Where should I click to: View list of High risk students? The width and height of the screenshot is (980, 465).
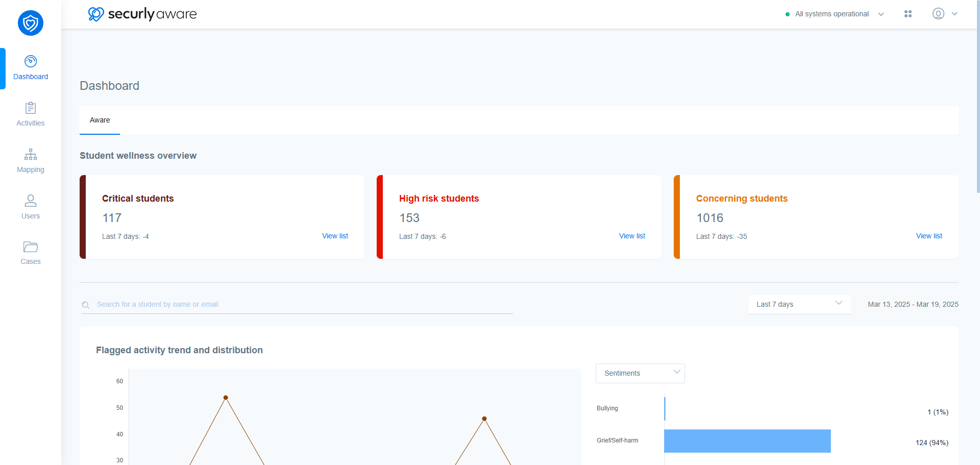[x=632, y=236]
